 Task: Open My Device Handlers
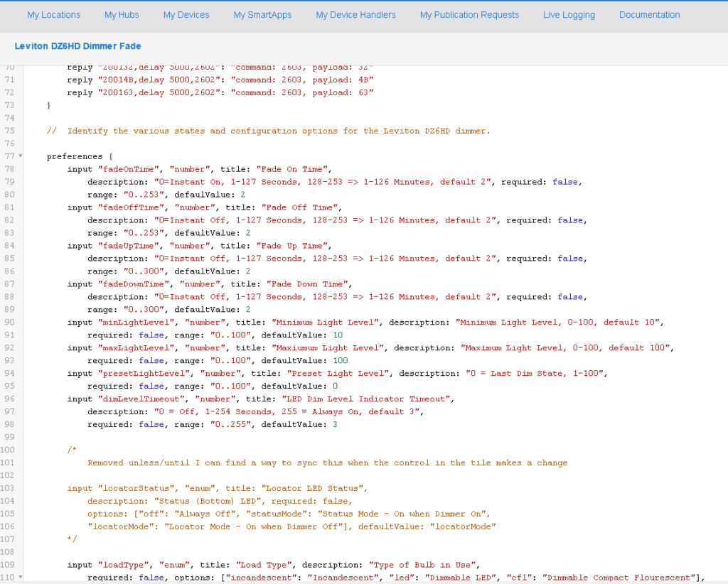355,15
